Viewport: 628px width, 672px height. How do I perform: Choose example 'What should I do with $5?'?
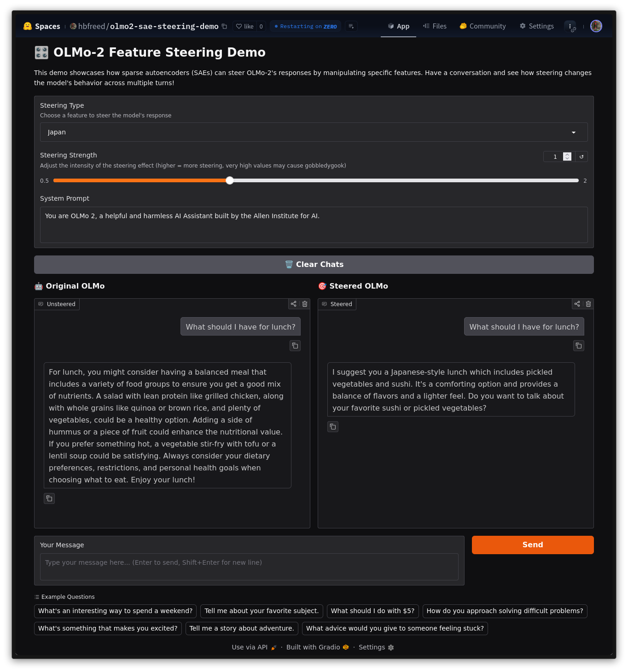(x=372, y=611)
